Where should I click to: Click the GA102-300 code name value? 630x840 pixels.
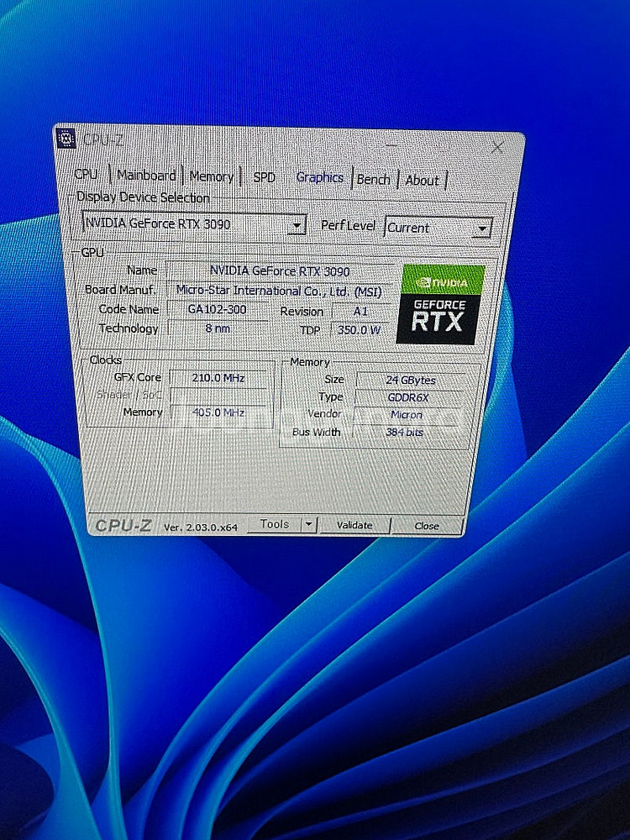218,309
